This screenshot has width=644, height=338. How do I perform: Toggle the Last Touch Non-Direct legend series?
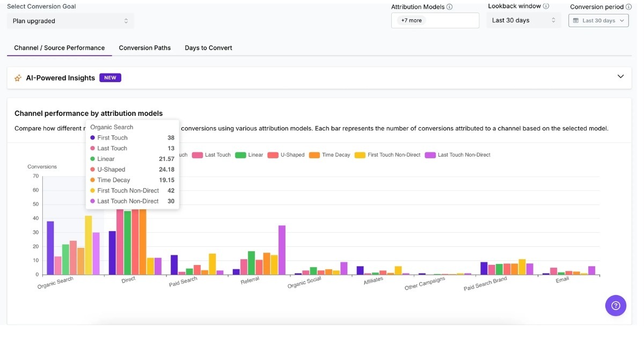click(458, 155)
